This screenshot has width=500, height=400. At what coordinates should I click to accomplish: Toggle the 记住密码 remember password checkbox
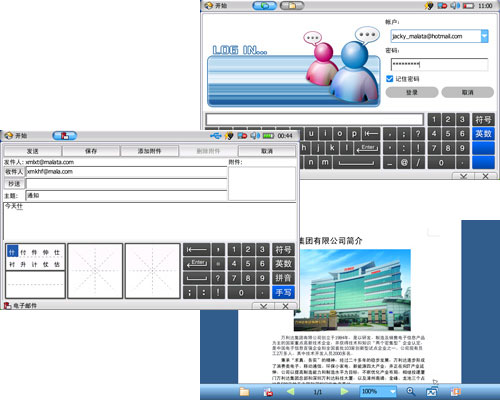(389, 79)
